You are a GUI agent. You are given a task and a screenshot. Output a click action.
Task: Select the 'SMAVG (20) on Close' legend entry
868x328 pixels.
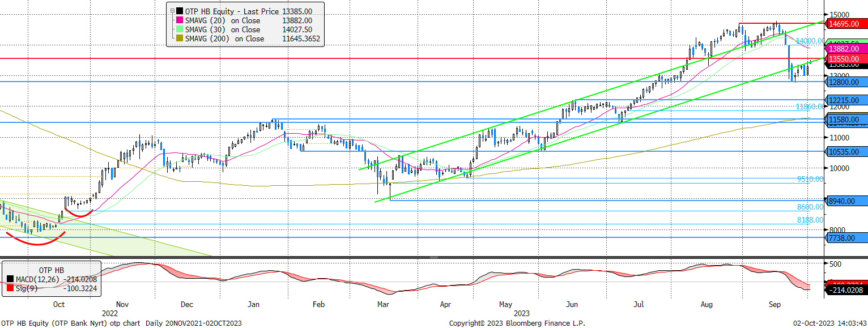coord(223,20)
